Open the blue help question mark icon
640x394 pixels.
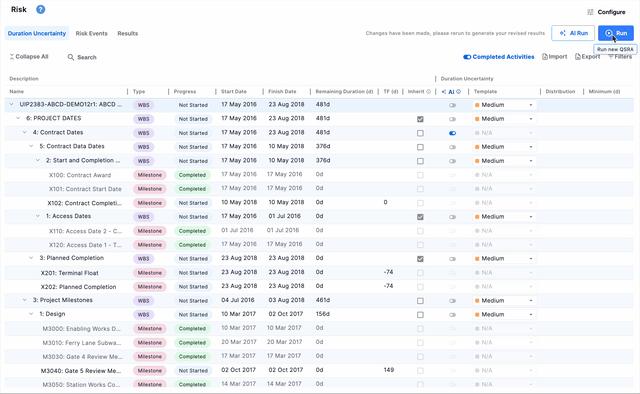coord(40,9)
